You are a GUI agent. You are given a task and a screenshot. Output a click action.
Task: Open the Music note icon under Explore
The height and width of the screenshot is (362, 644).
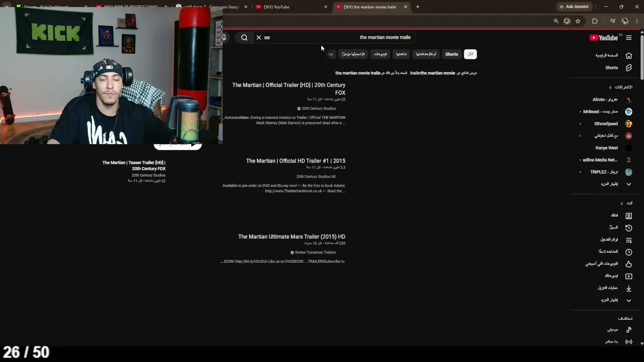point(628,330)
